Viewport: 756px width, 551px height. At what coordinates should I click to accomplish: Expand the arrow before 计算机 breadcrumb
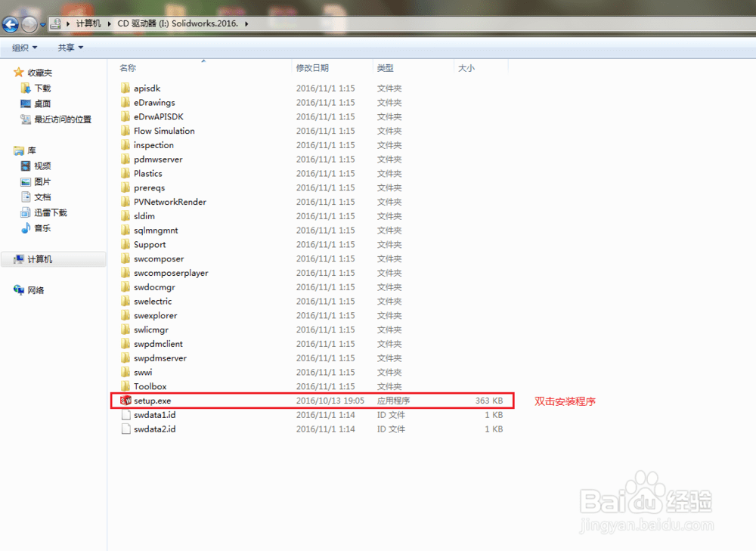pyautogui.click(x=68, y=23)
